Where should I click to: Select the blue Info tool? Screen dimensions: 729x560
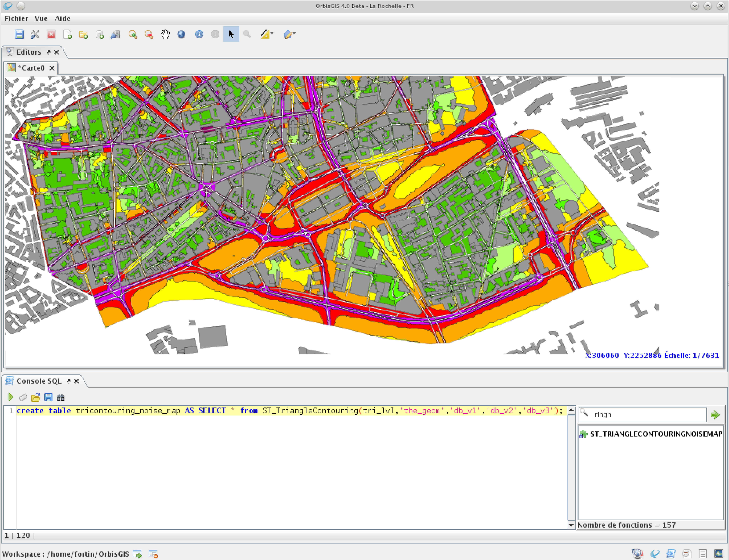coord(199,34)
